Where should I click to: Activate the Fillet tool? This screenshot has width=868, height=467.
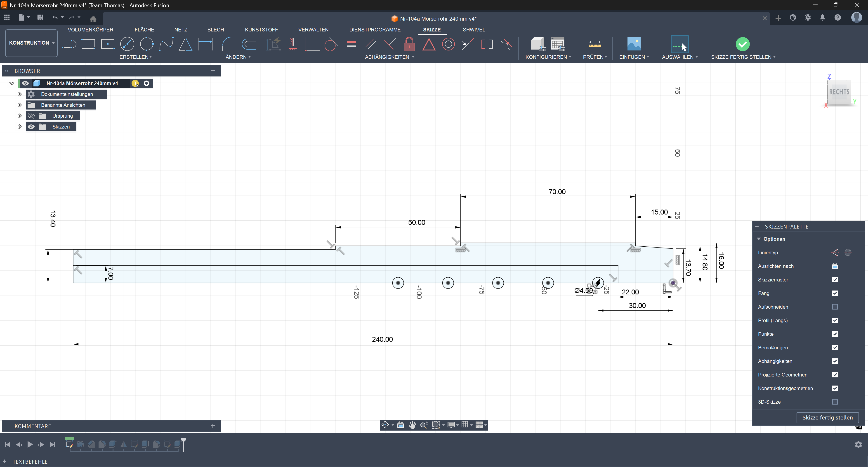pos(229,44)
